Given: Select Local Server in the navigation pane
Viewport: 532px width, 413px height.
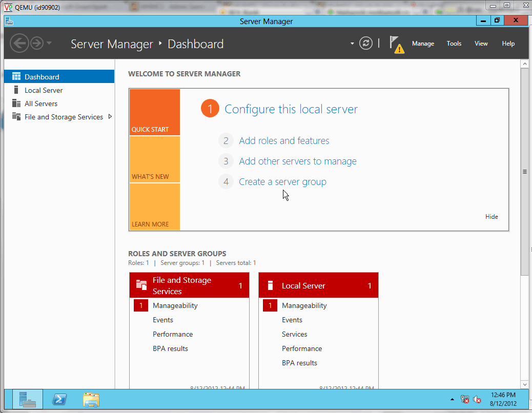Looking at the screenshot, I should [x=59, y=90].
